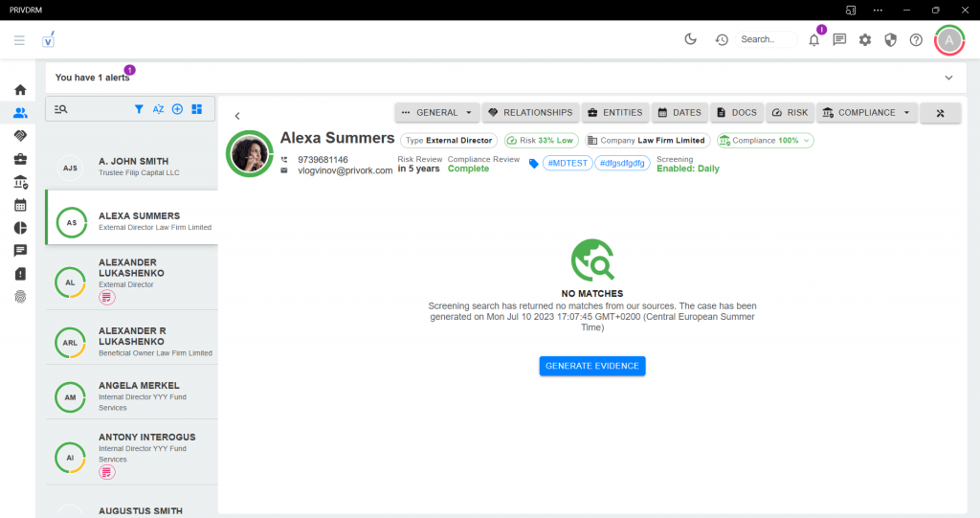Open the chat messages icon
The height and width of the screenshot is (518, 980).
point(839,39)
